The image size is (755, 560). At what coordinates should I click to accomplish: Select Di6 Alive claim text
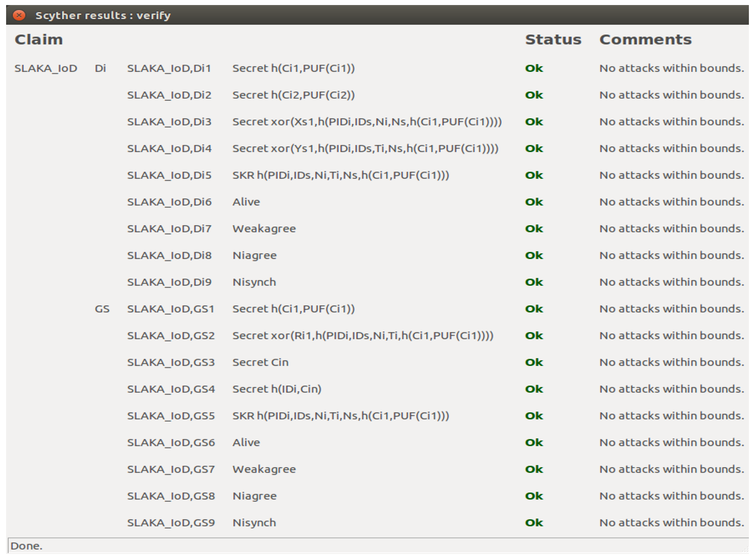[x=246, y=202]
